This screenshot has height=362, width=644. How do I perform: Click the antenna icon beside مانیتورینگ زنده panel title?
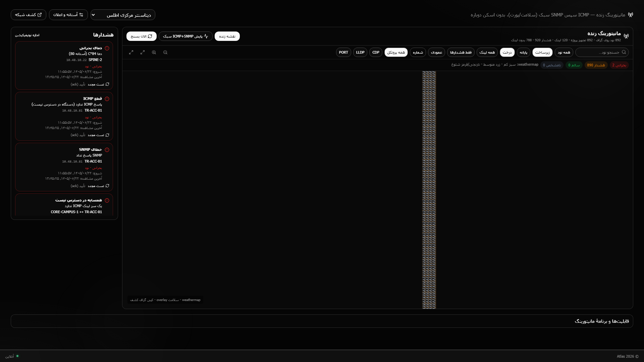coord(626,36)
